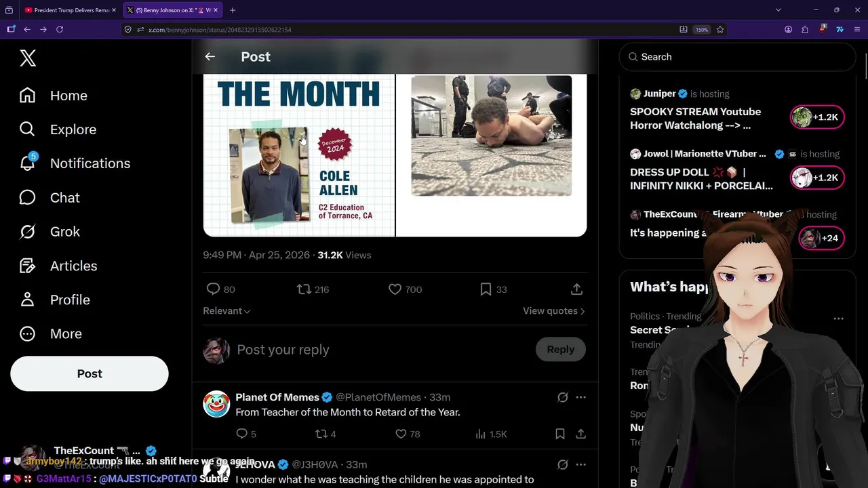View analytics showing 1.5K on reply
868x488 pixels.
click(x=491, y=434)
